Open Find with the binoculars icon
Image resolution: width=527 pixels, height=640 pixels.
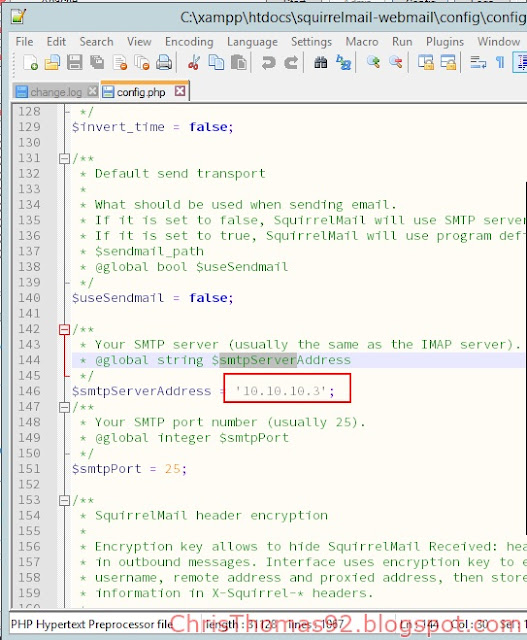[320, 62]
